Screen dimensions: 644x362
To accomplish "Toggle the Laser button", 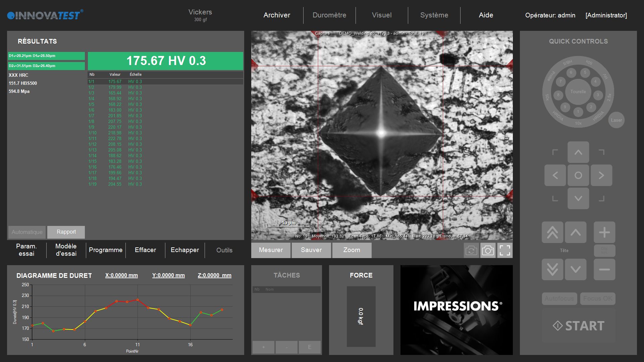I will [616, 120].
